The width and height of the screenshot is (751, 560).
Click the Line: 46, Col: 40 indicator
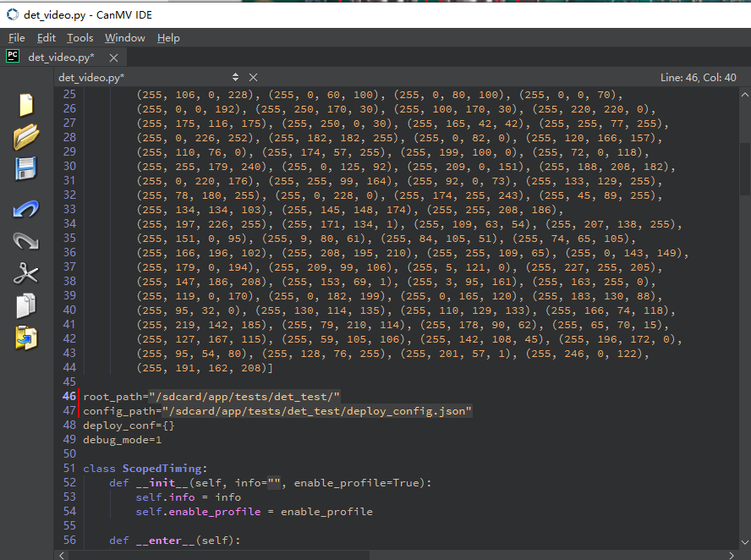click(x=699, y=78)
